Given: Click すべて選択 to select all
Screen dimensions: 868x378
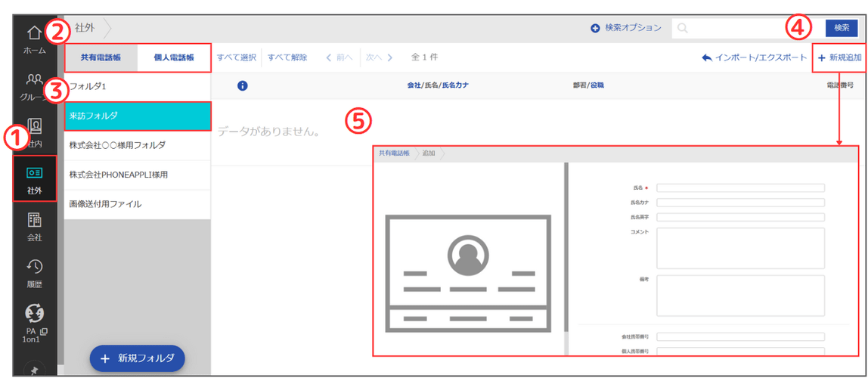Looking at the screenshot, I should [237, 57].
